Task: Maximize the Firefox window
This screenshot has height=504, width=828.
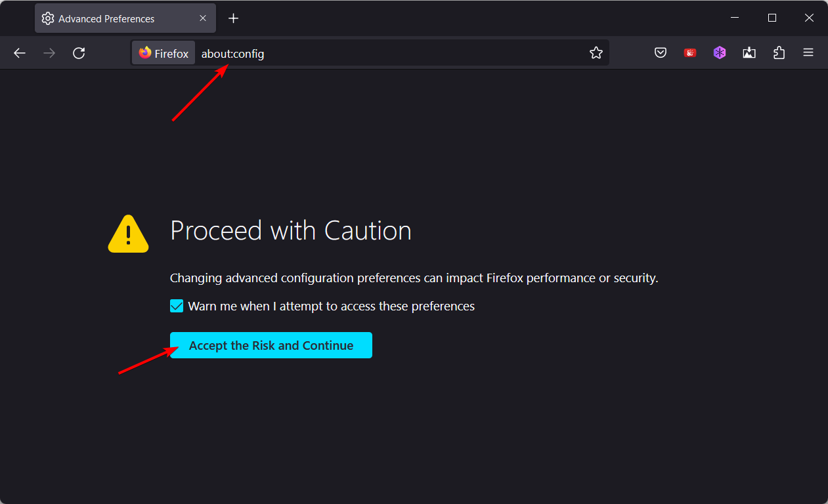Action: coord(772,18)
